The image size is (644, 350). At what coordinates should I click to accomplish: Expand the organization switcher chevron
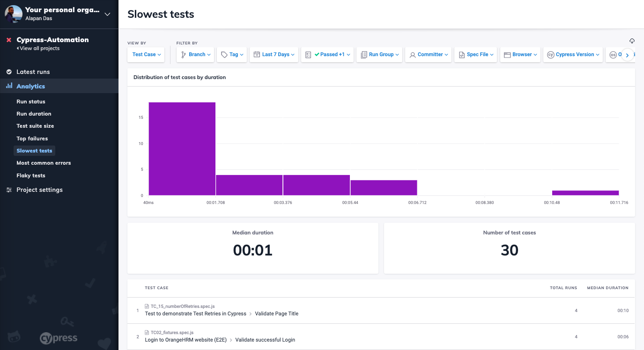tap(107, 14)
